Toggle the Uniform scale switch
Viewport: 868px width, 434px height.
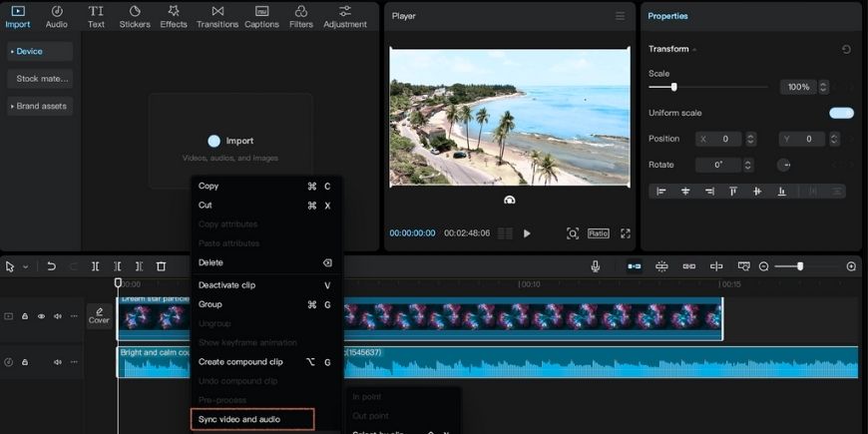[841, 113]
